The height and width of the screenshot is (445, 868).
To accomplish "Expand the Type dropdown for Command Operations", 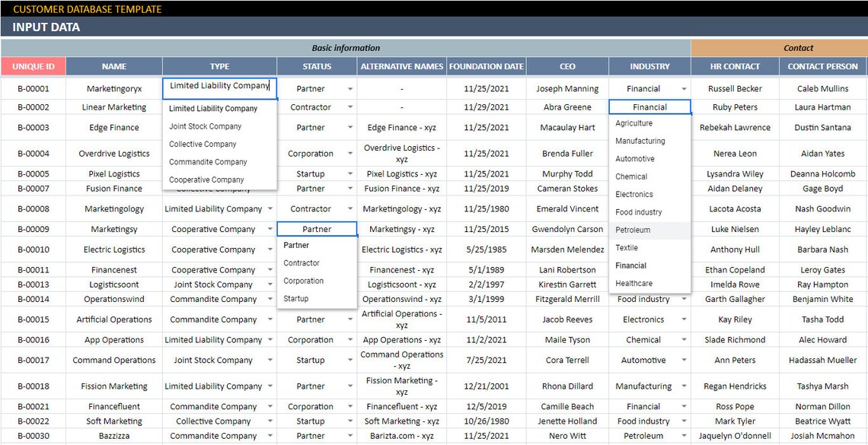I will [x=271, y=359].
